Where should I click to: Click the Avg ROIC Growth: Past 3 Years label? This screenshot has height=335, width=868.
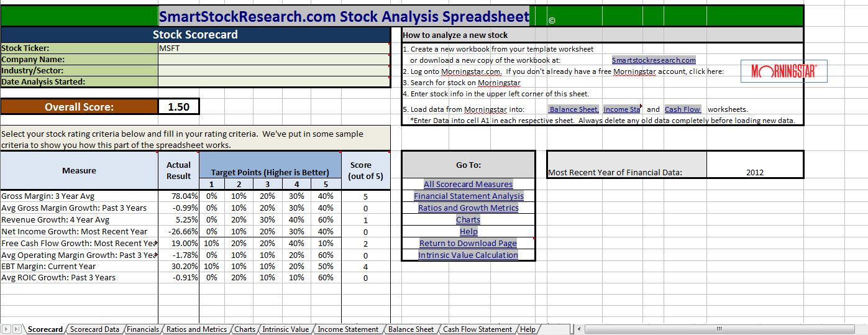coord(58,277)
